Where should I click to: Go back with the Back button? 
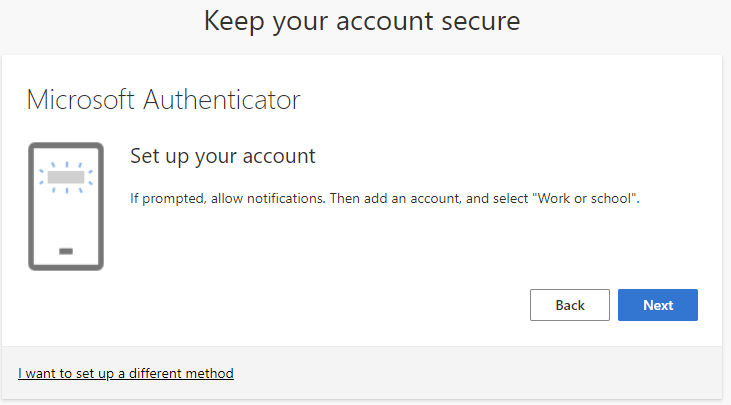(x=569, y=305)
